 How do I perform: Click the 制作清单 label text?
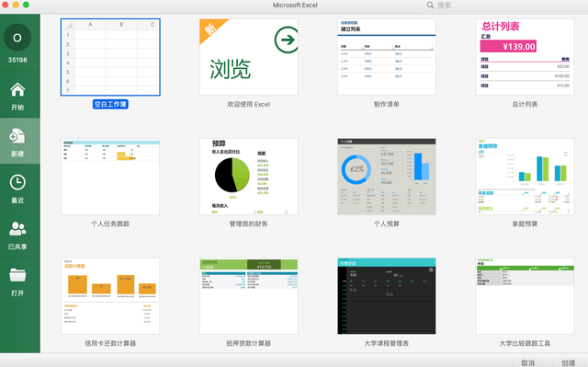coord(387,104)
